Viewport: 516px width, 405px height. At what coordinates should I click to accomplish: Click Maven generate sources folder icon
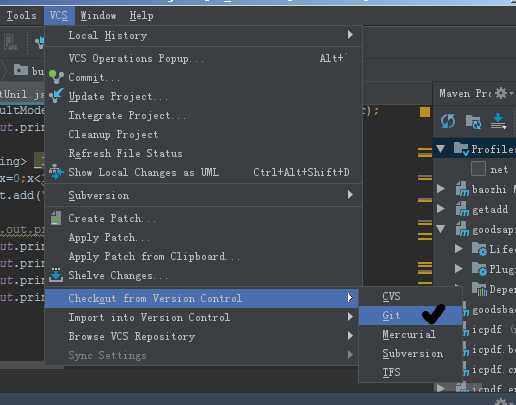pyautogui.click(x=473, y=121)
